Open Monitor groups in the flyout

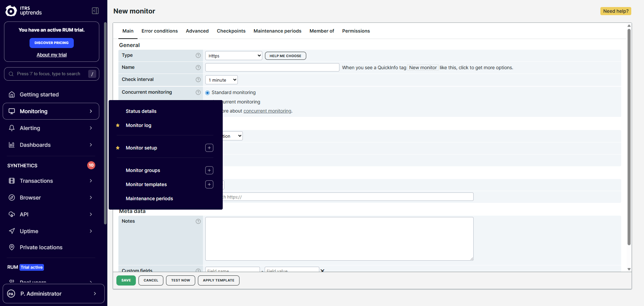coord(143,170)
